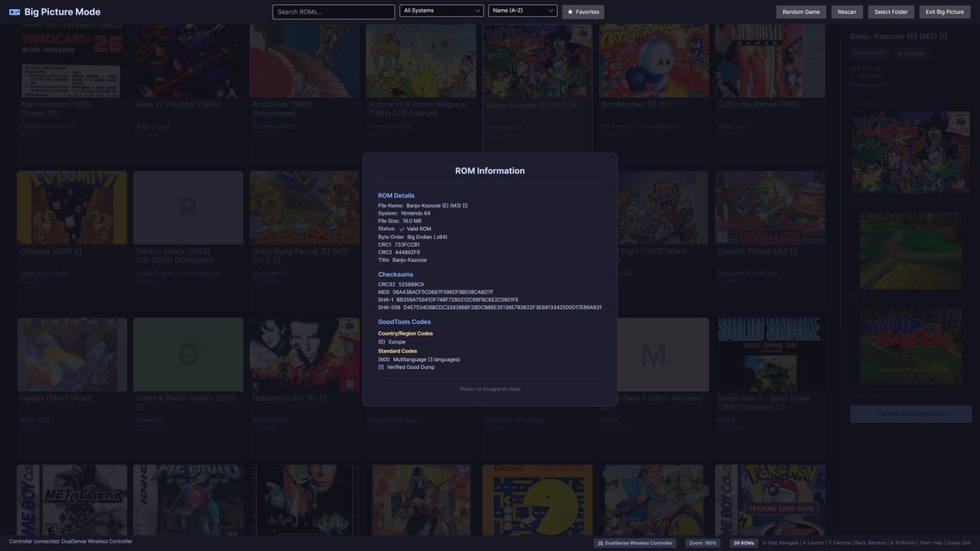Click title screen image in side panel
Screen dimensions: 980x551
911,345
